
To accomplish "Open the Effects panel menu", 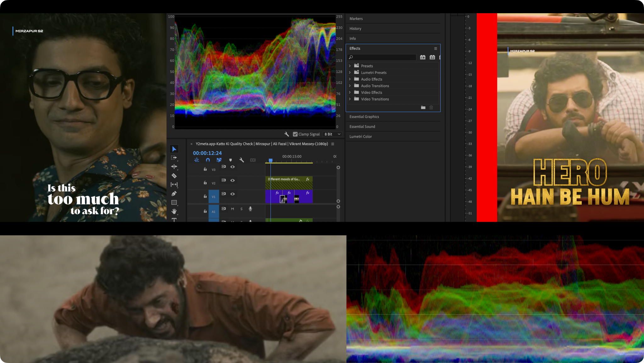I will click(x=436, y=48).
